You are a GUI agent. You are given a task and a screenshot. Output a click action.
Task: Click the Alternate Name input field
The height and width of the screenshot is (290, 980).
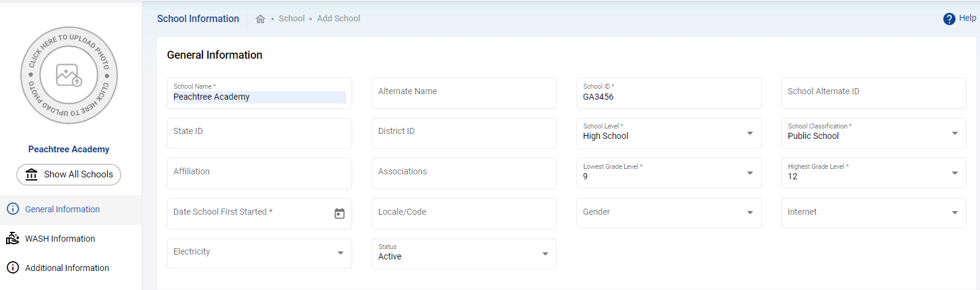(x=464, y=93)
